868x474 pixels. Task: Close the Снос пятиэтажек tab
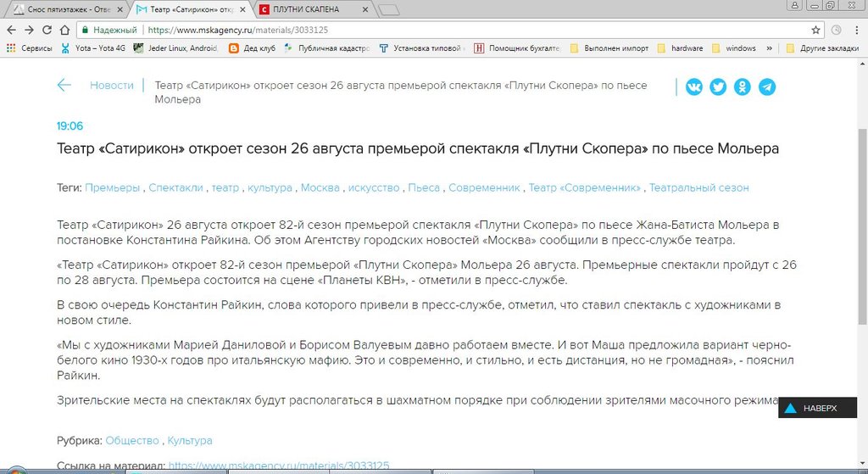point(120,9)
